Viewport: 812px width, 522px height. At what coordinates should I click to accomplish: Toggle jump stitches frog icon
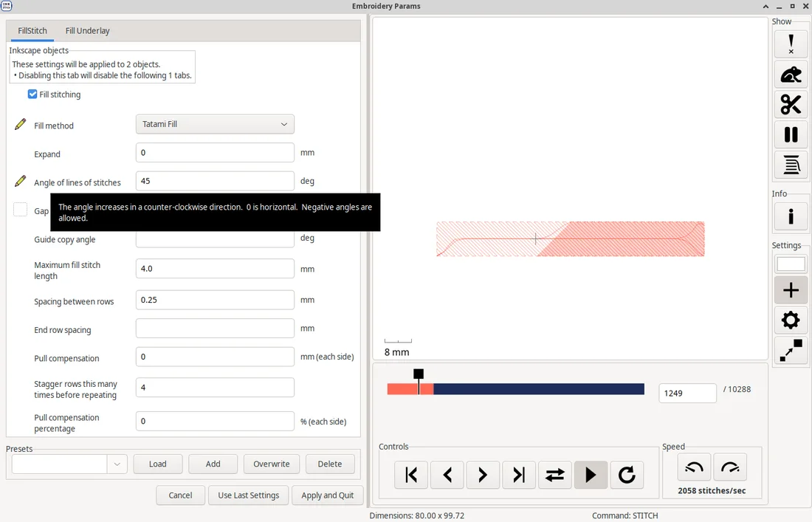[791, 75]
